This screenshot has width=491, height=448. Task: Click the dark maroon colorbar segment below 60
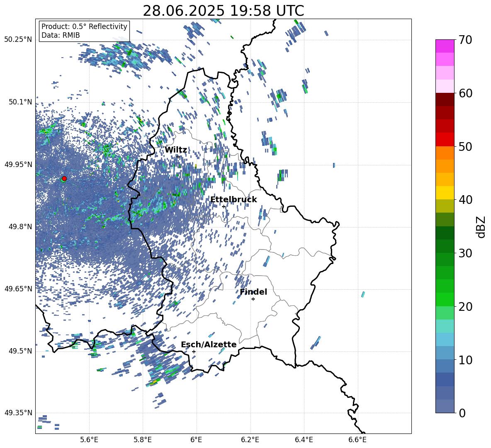pos(445,99)
